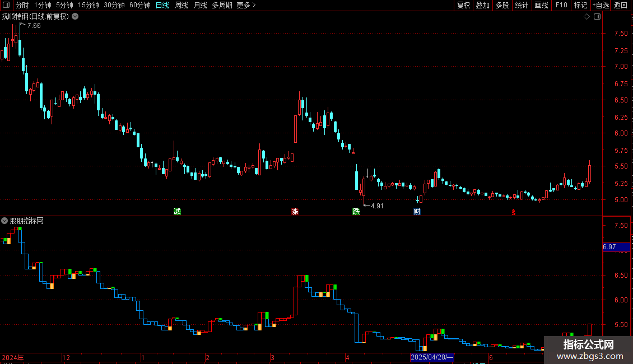Activate the 画线 drawing tool
Viewport: 633px width, 364px height.
[541, 5]
